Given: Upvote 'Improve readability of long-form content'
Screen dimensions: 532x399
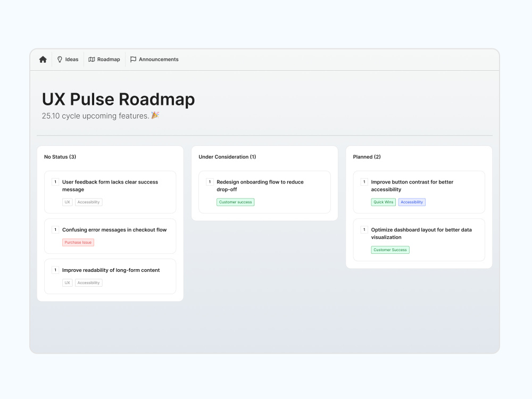Looking at the screenshot, I should [x=55, y=270].
